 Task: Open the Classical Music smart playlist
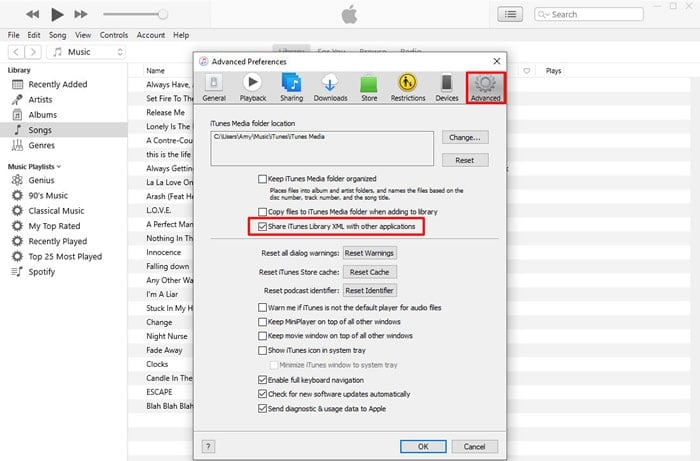[x=56, y=211]
